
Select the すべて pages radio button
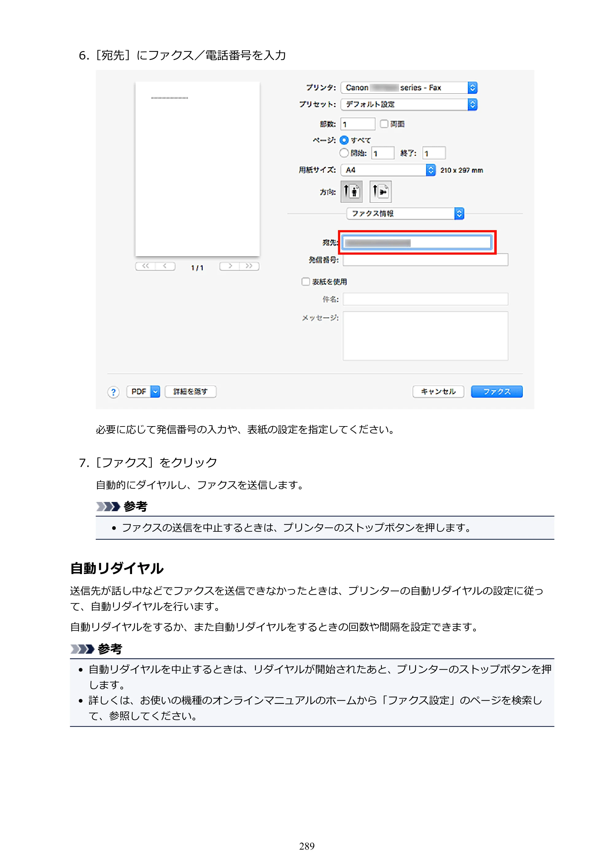(344, 140)
